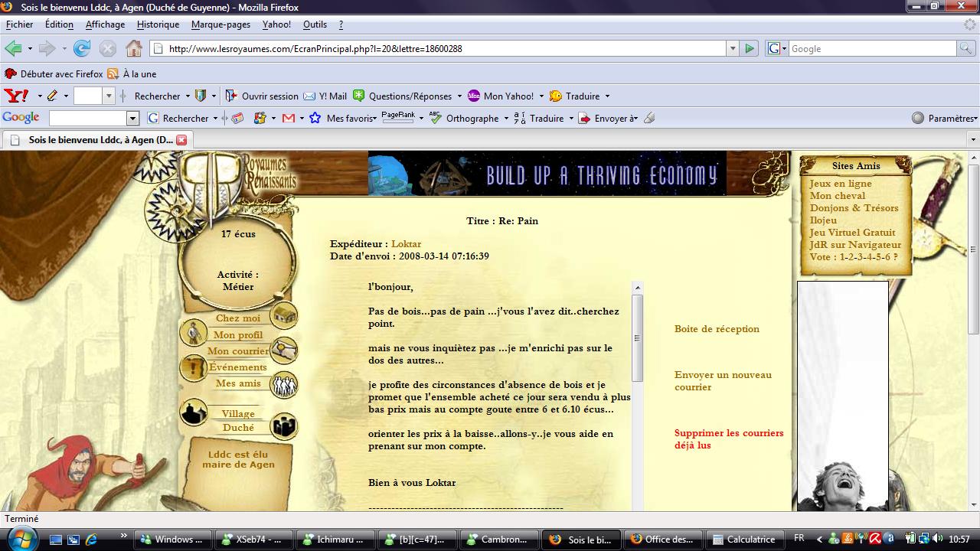Click the Mes amis people icon
The width and height of the screenshot is (980, 551).
[x=284, y=384]
